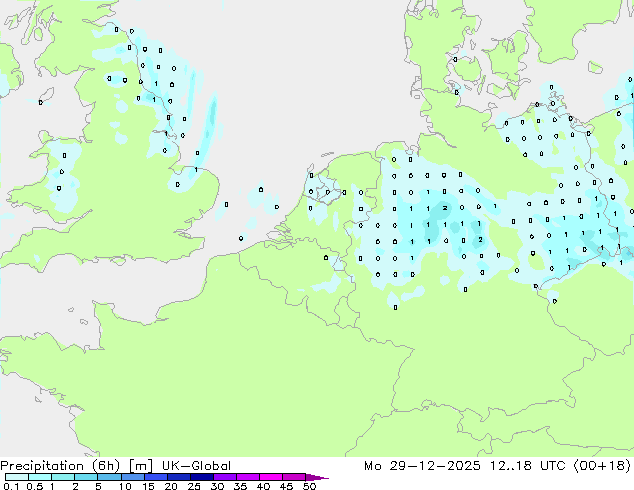The image size is (634, 490).
Task: Click the 2–5 legend color swatch
Action: click(86, 477)
